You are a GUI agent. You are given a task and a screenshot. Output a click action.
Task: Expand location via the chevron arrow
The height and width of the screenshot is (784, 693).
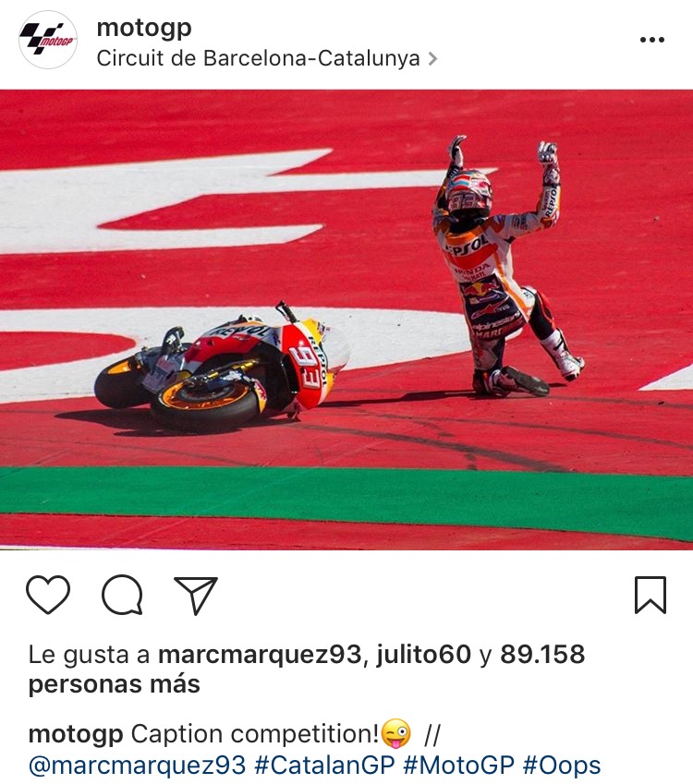tap(432, 59)
